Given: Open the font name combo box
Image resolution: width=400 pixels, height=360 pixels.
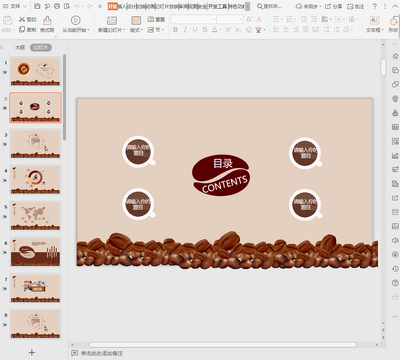Looking at the screenshot, I should click(x=194, y=19).
